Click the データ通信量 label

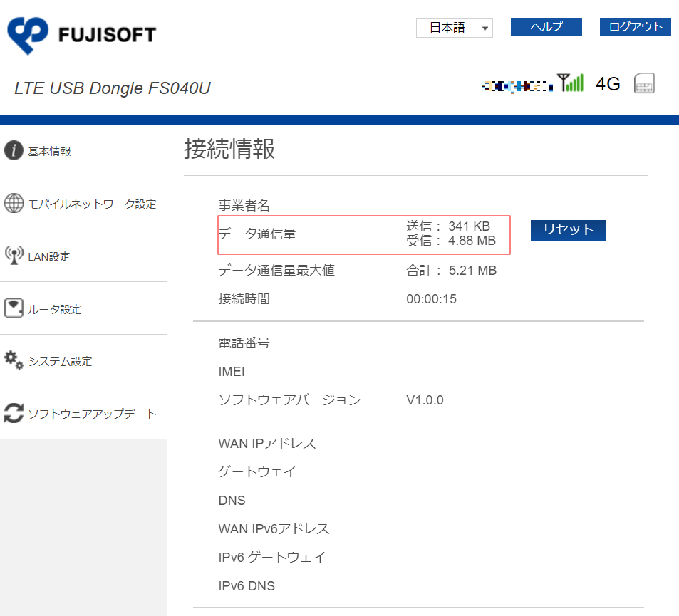257,234
